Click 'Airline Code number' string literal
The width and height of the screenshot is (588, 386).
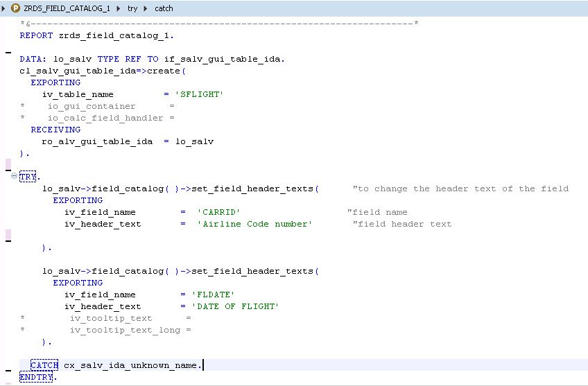(x=254, y=224)
